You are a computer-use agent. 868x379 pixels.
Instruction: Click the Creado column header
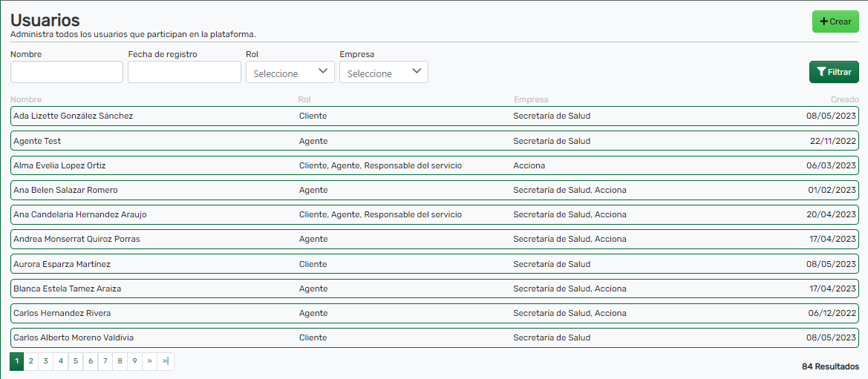tap(844, 99)
